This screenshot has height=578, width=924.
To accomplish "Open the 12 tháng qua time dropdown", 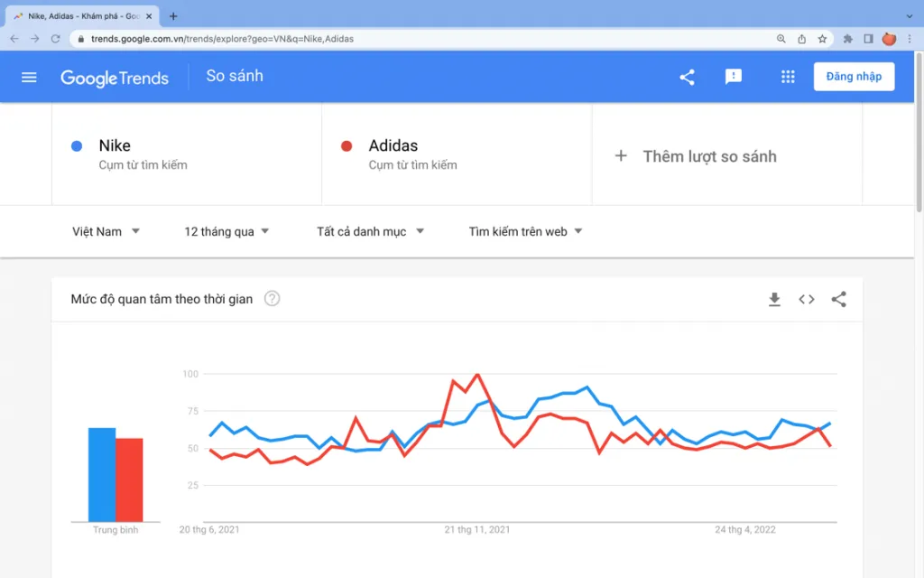I will 226,232.
